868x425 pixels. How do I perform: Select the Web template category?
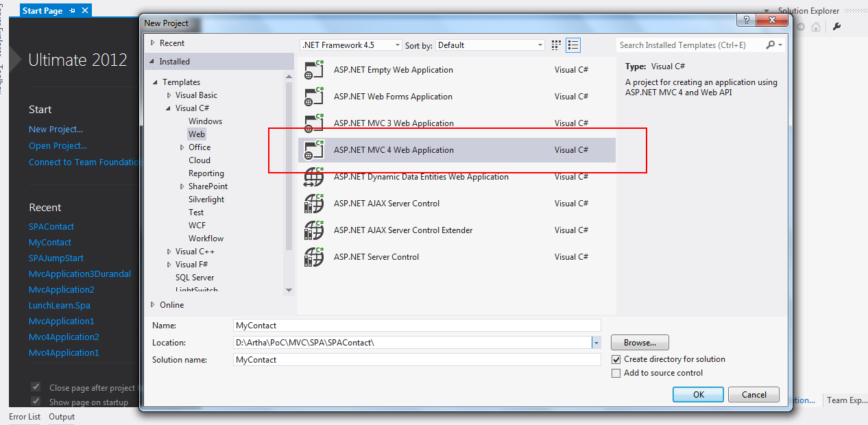click(197, 134)
